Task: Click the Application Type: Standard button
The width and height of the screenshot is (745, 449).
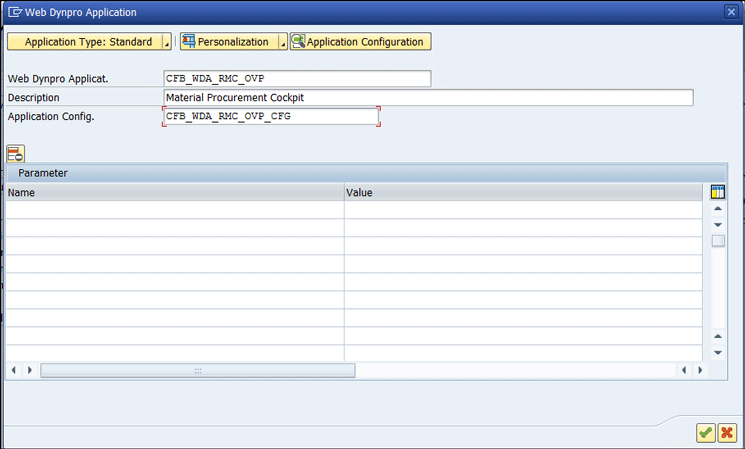Action: click(x=85, y=42)
